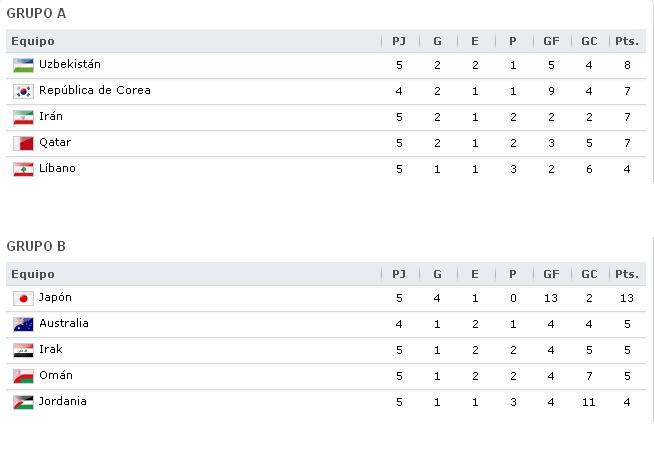This screenshot has width=654, height=464.
Task: Click the Australia flag icon
Action: coord(23,324)
